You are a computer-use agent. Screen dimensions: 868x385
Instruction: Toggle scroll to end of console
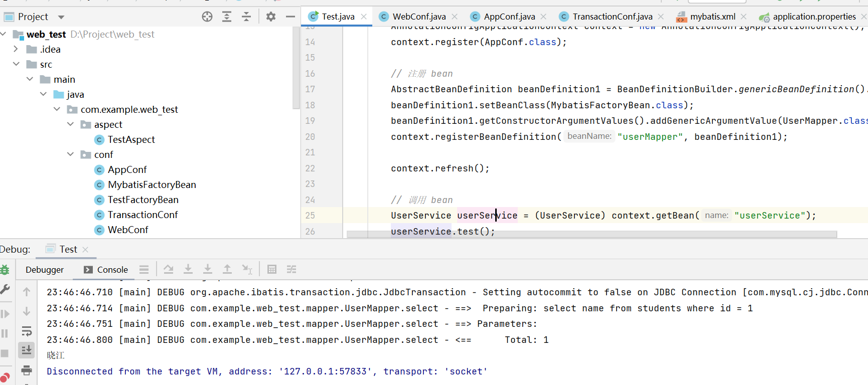[x=27, y=350]
